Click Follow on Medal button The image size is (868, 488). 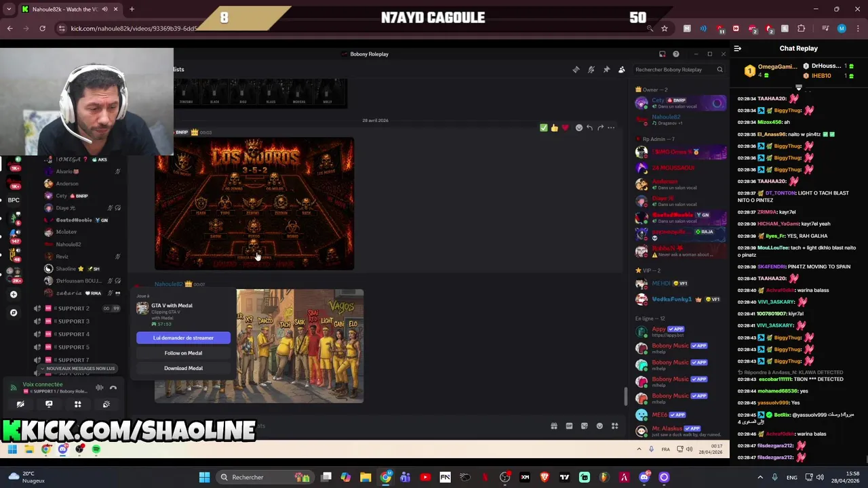click(x=183, y=352)
